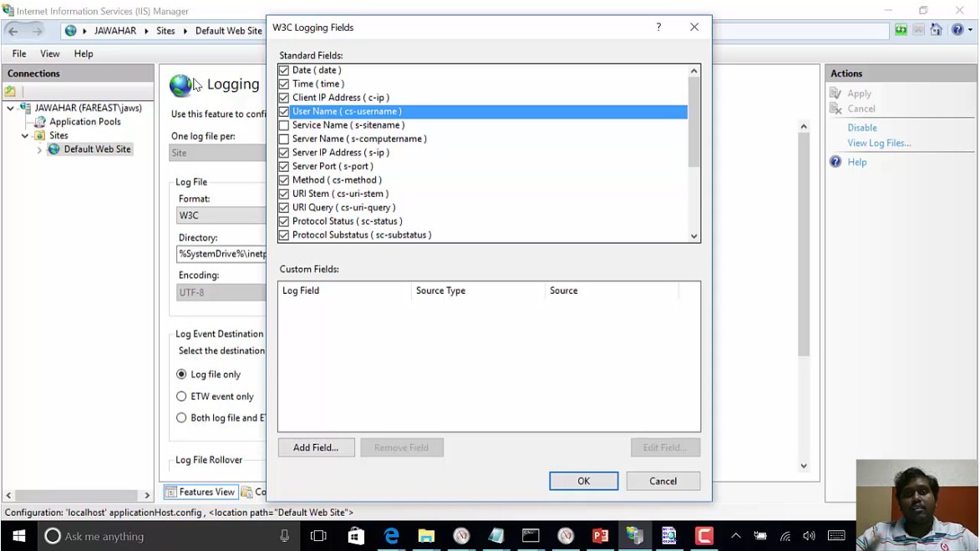
Task: Open the View menu
Action: pyautogui.click(x=49, y=53)
